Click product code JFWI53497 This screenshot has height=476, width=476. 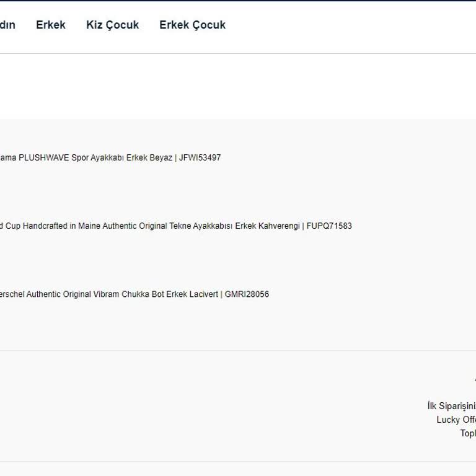(200, 158)
